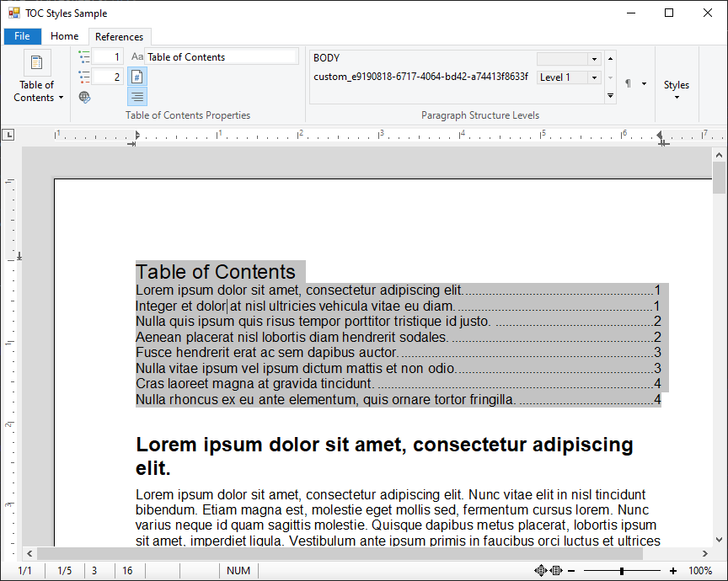Click the Table of Contents Properties group label
The image size is (728, 581).
coord(188,115)
